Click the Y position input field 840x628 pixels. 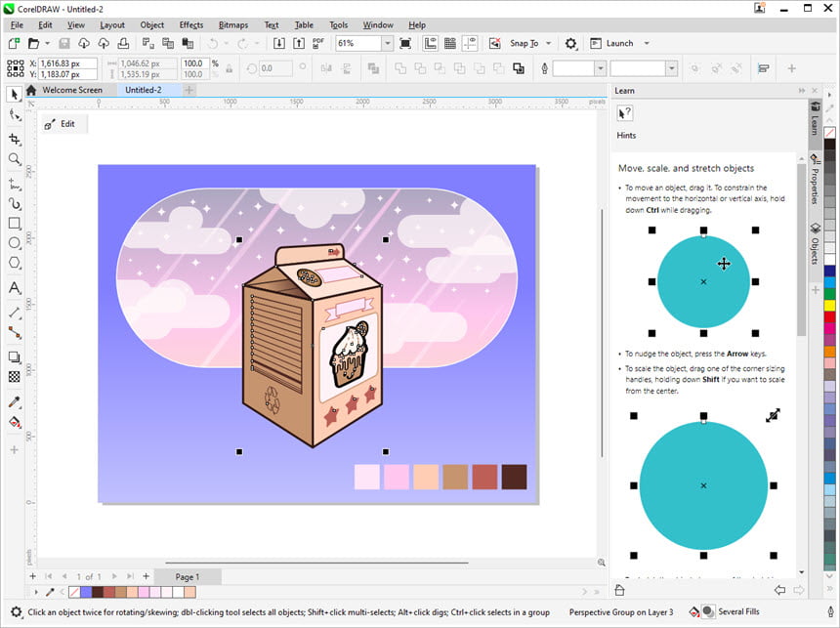(67, 74)
